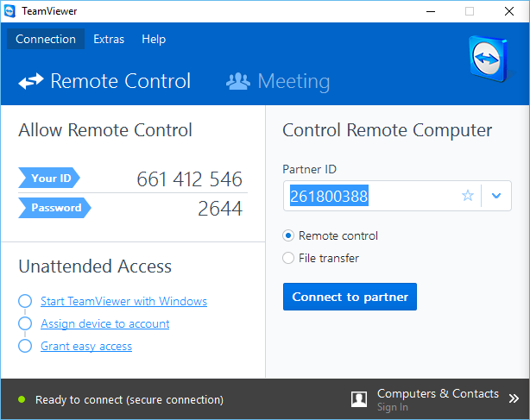Click the Remote Control arrows icon
Viewport: 530px width, 420px height.
pos(31,81)
